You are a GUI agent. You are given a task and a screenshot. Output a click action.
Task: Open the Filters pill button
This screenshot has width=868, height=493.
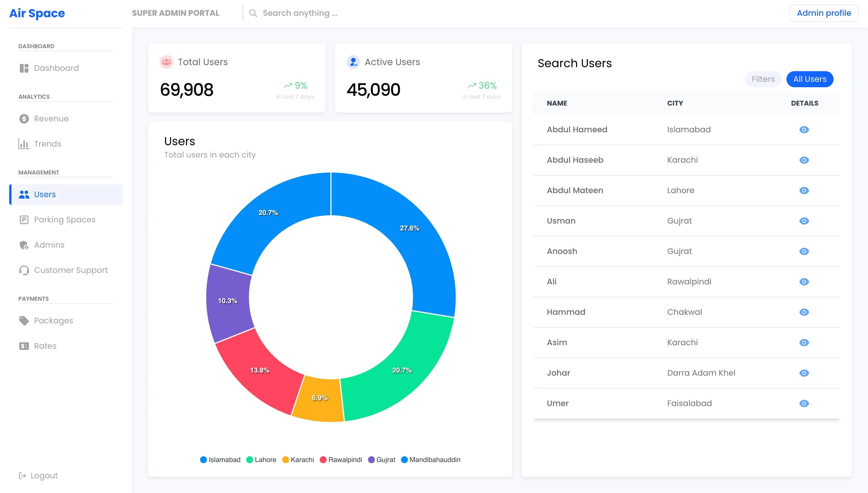pos(763,79)
